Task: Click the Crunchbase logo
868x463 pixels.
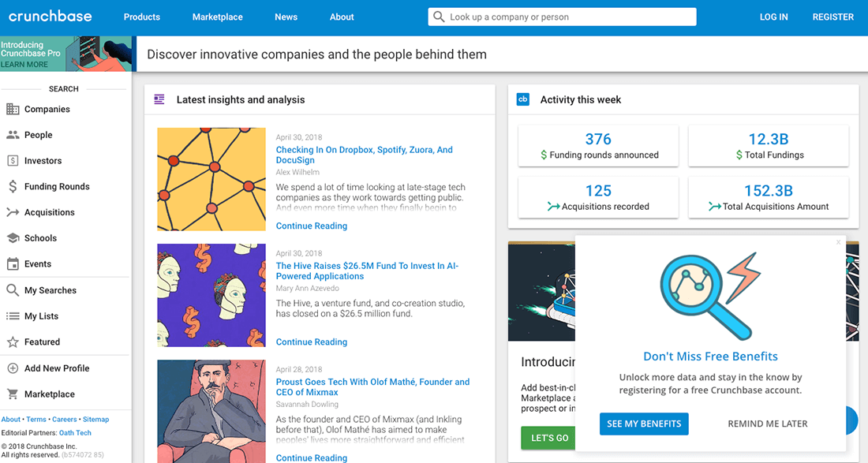Action: [x=51, y=17]
